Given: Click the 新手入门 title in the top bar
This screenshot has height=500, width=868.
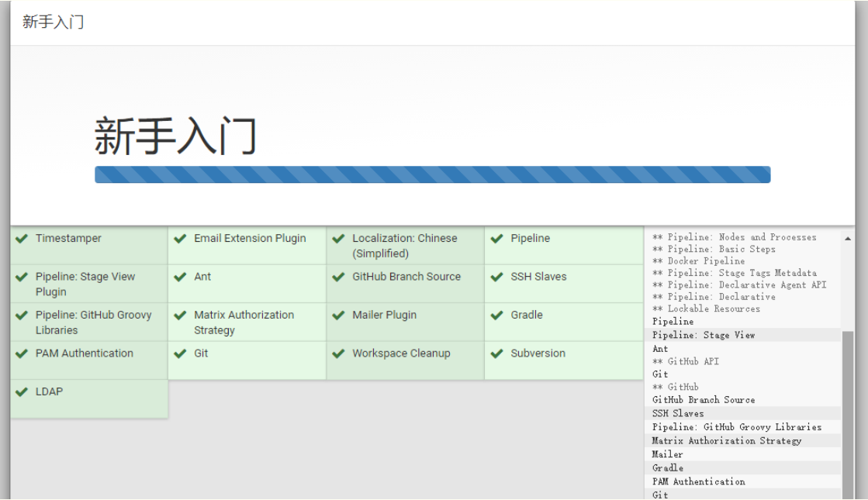Looking at the screenshot, I should pyautogui.click(x=54, y=22).
